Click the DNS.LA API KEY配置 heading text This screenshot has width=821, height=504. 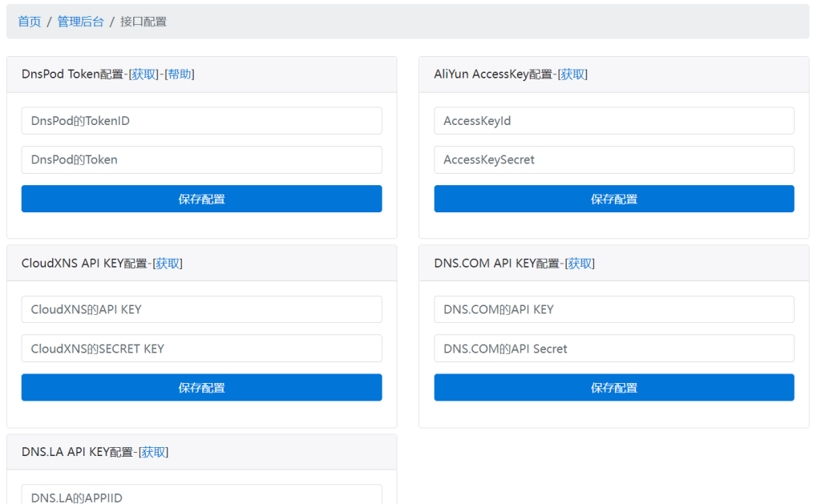click(78, 452)
